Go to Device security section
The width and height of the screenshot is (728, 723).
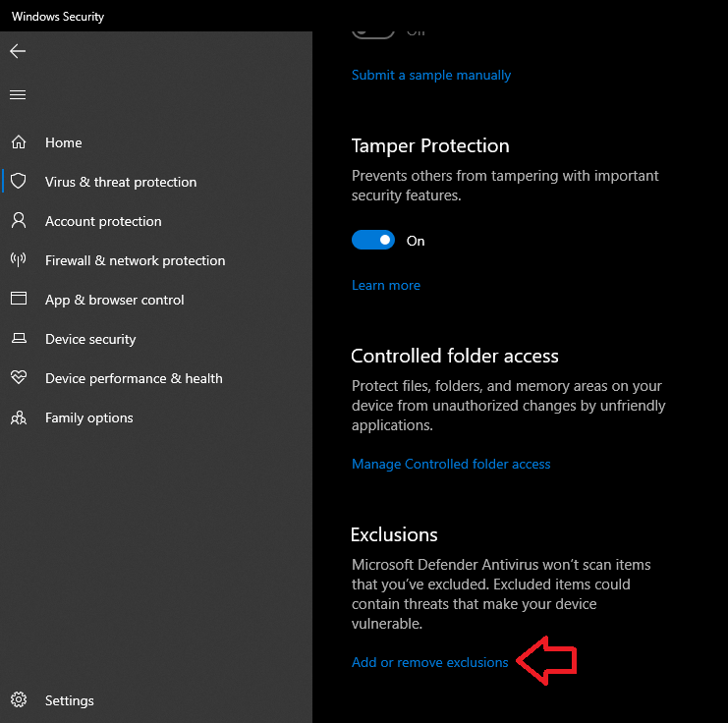click(90, 339)
